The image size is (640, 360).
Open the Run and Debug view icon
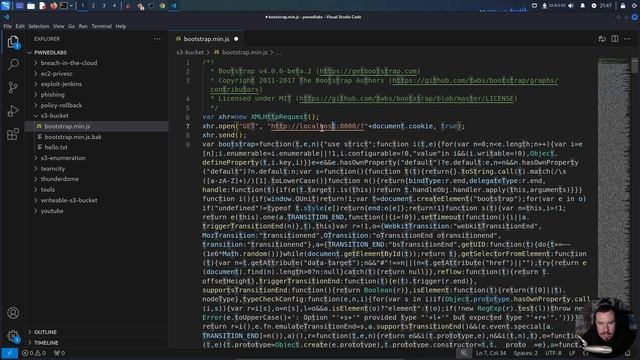[13, 111]
